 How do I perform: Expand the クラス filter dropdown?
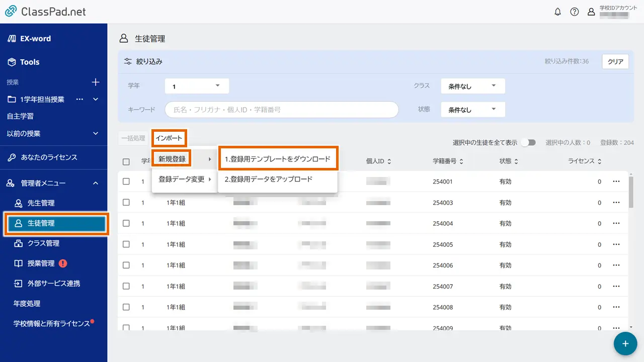click(472, 86)
